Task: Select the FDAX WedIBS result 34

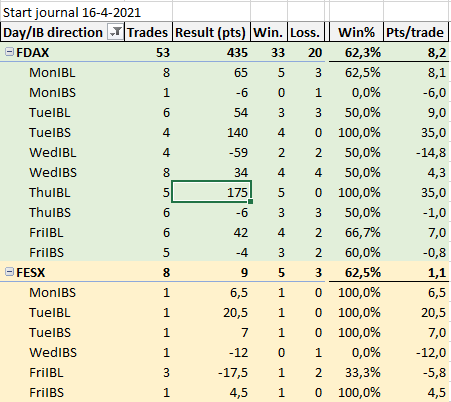Action: pos(241,172)
